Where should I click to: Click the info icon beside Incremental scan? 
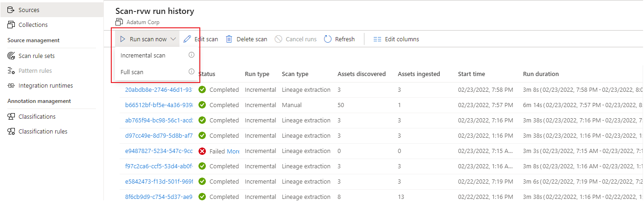(x=191, y=55)
